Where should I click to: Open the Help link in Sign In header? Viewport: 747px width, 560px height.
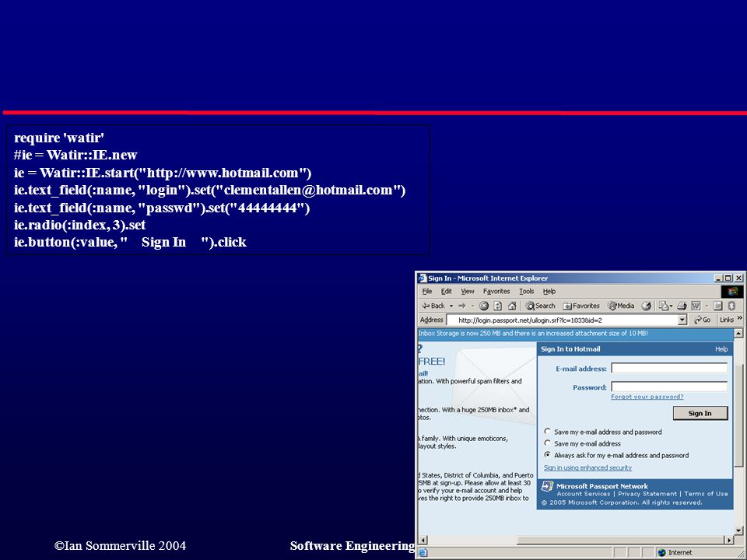point(721,349)
